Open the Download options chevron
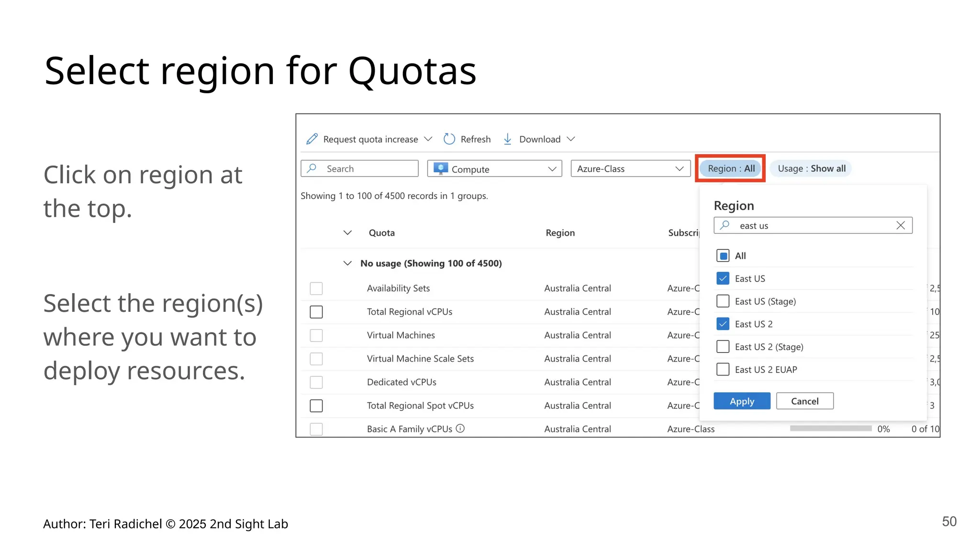 point(571,139)
